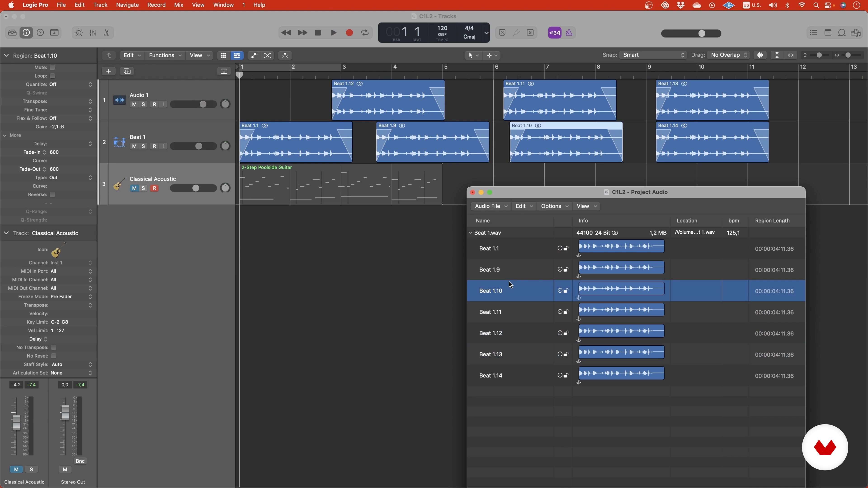The height and width of the screenshot is (488, 868).
Task: Toggle the Inspector button
Action: pos(26,33)
